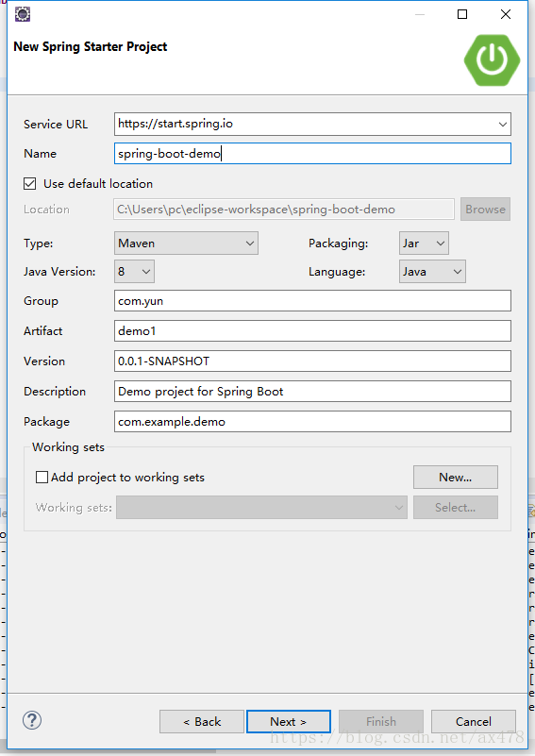Image resolution: width=535 pixels, height=756 pixels.
Task: Click the Eclipse window icon in title bar
Action: [x=23, y=14]
